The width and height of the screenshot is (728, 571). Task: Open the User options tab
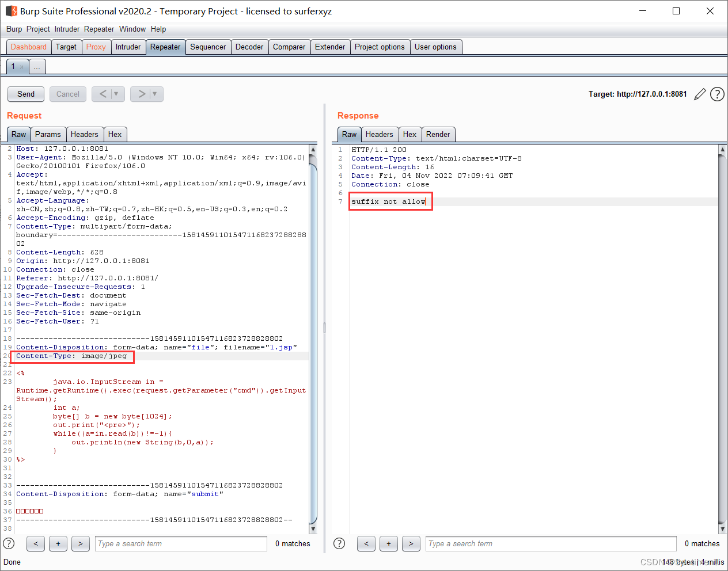point(435,47)
